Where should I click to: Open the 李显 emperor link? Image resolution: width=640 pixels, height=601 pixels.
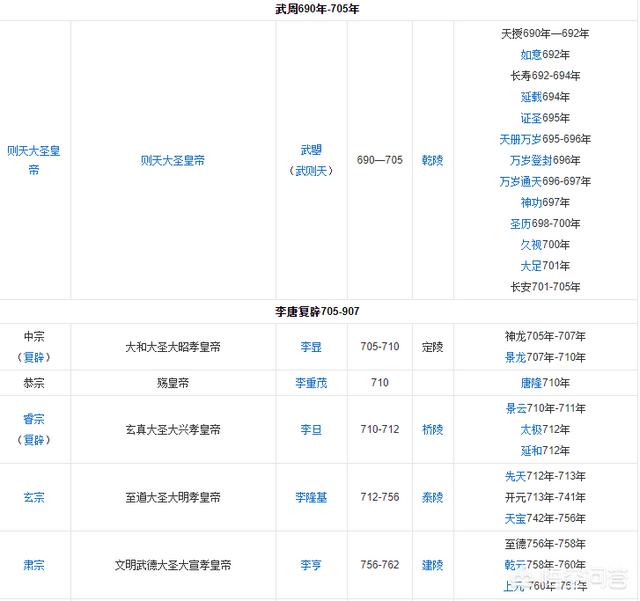pyautogui.click(x=311, y=347)
